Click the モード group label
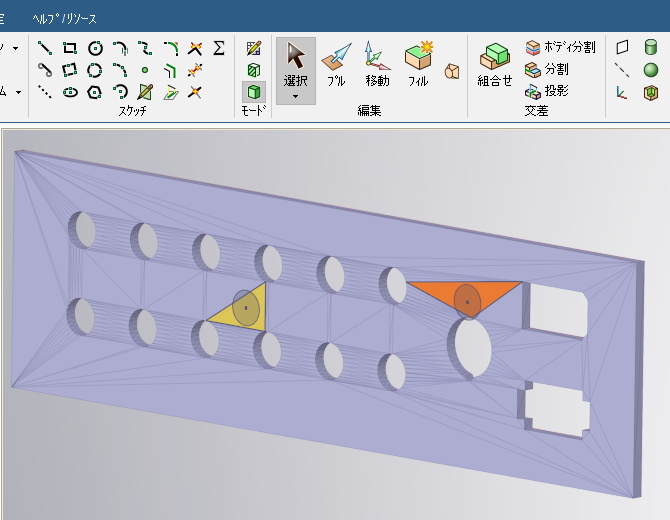The width and height of the screenshot is (670, 520). (253, 111)
